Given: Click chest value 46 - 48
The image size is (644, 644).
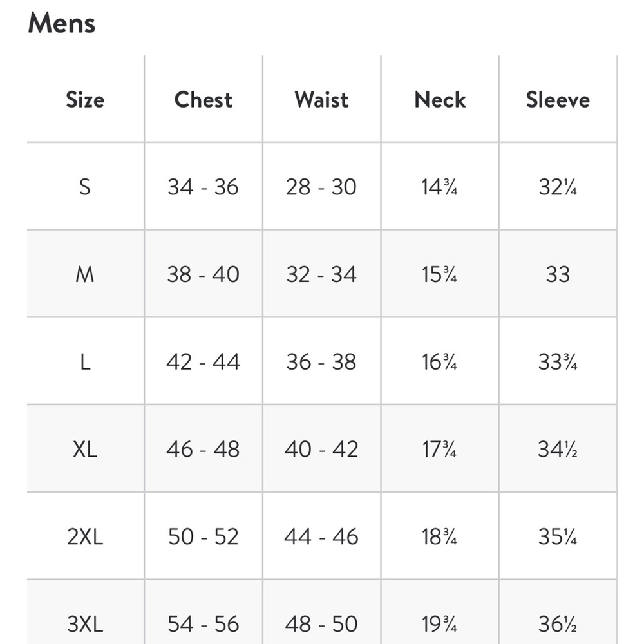Looking at the screenshot, I should pyautogui.click(x=203, y=449).
